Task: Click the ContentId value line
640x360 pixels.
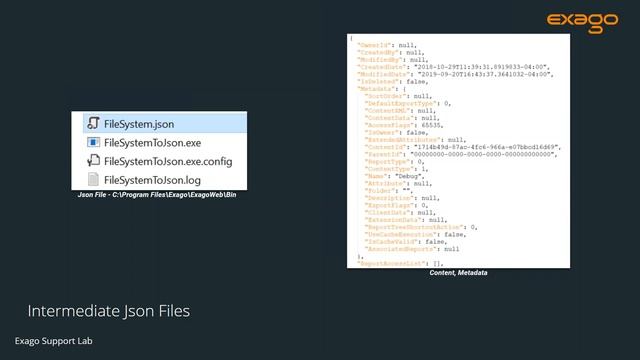Action: click(x=463, y=147)
